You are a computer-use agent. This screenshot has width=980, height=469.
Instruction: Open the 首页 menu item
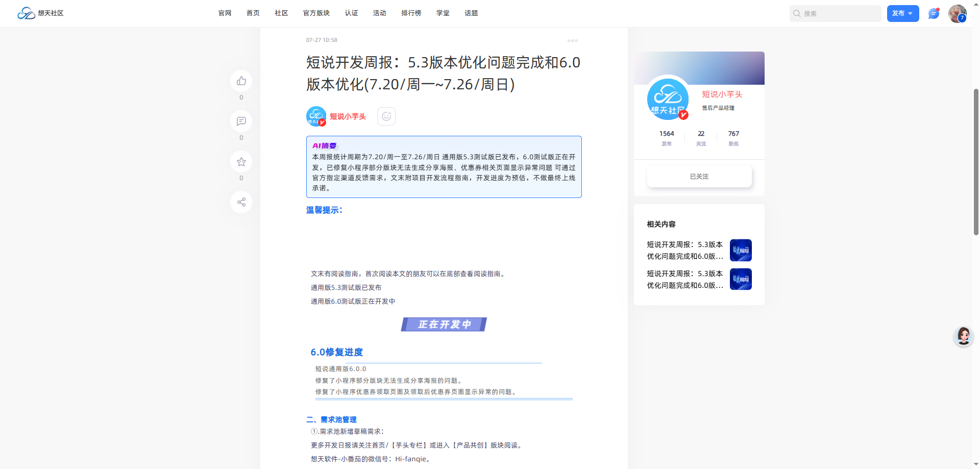(253, 13)
